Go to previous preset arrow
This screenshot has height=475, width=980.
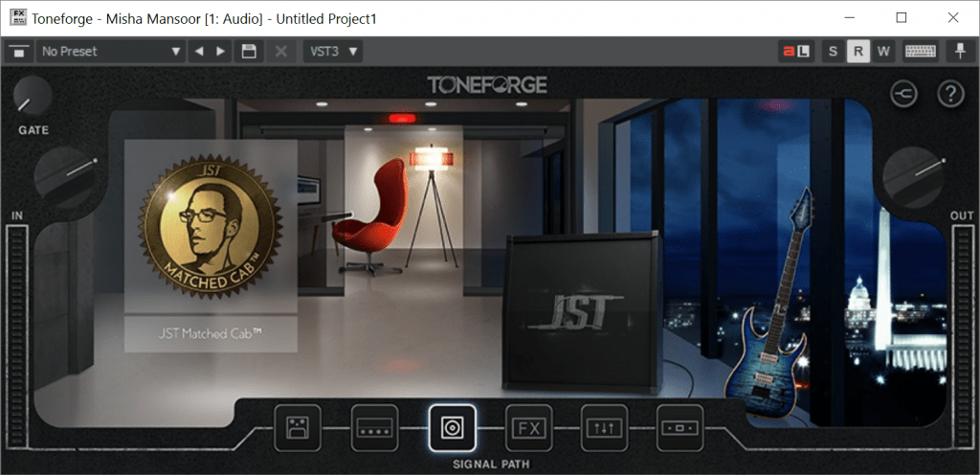(x=199, y=52)
